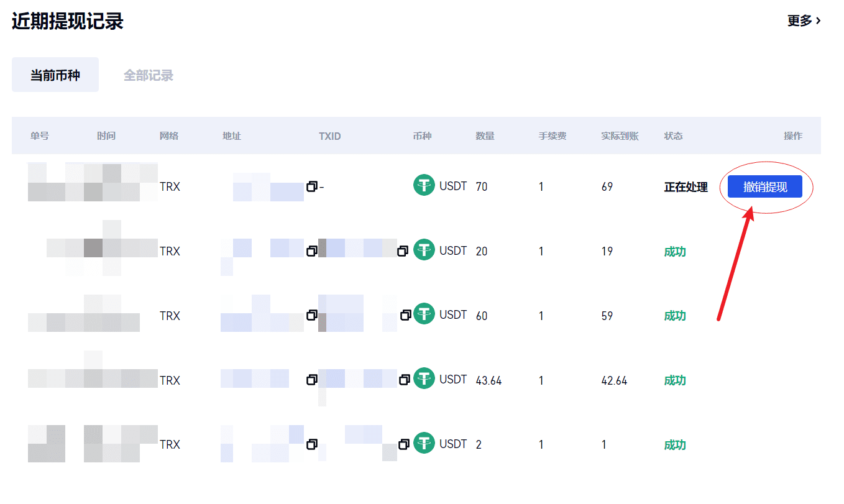The width and height of the screenshot is (844, 504).
Task: Click the 操作 column header
Action: pyautogui.click(x=793, y=135)
